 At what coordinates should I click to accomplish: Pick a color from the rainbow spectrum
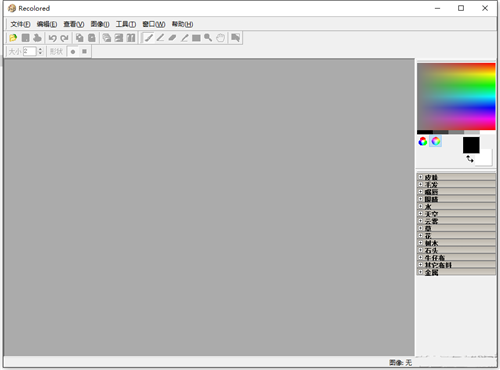(x=456, y=96)
